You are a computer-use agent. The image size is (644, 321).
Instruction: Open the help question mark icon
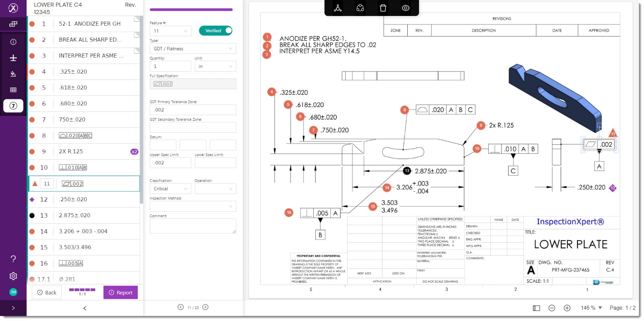point(13,259)
